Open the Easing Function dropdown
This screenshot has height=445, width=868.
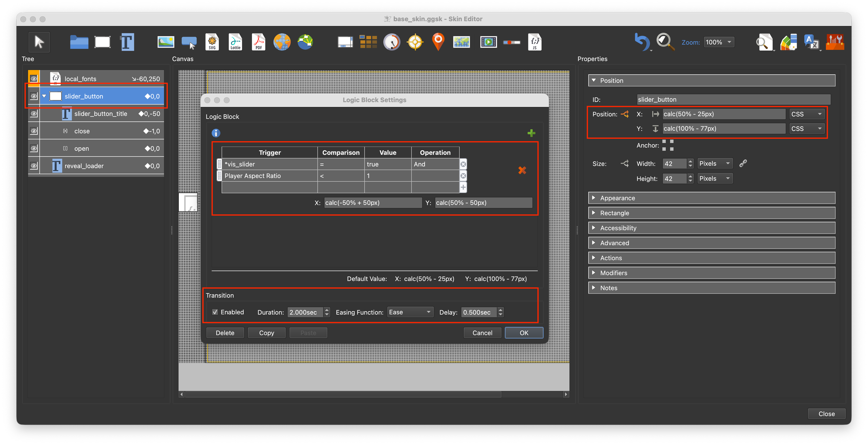click(410, 312)
